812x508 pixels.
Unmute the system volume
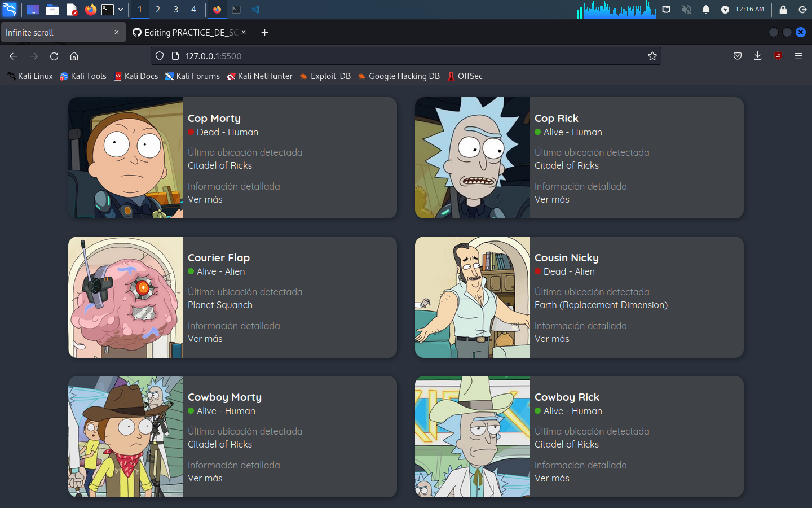click(686, 10)
